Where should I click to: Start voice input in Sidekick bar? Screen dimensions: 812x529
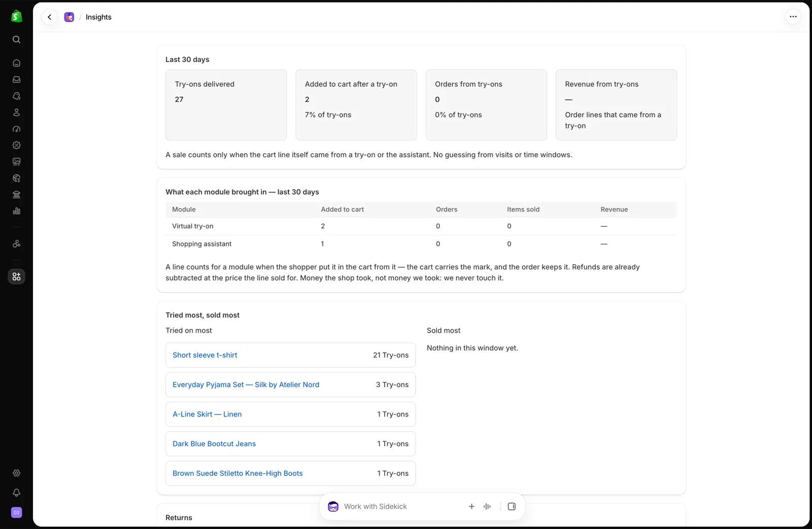(x=487, y=506)
